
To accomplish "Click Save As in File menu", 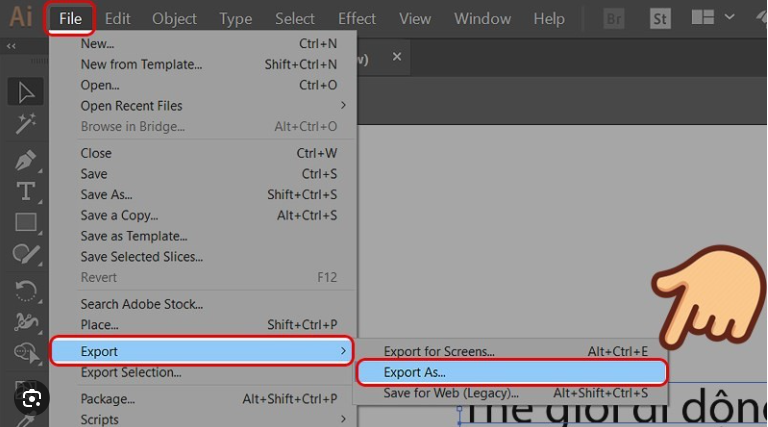I will coord(106,195).
